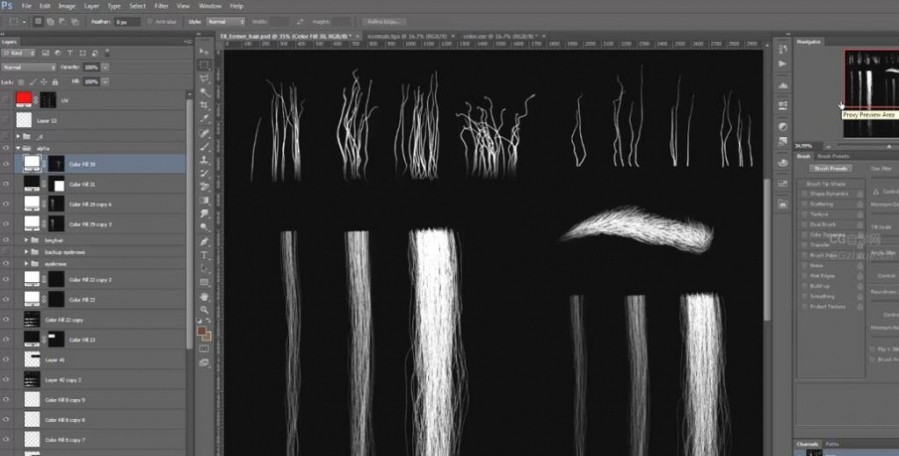Expand the eyebrows layer group
The image size is (899, 456).
point(26,264)
